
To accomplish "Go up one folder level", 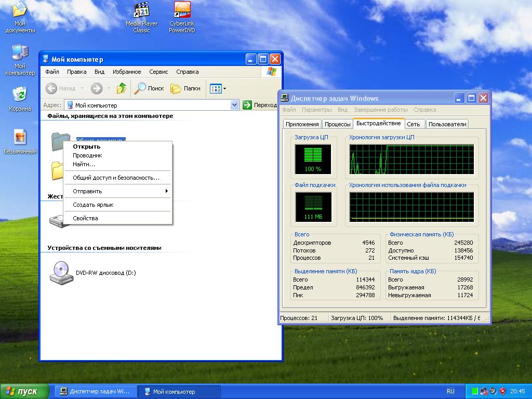I will coord(121,88).
